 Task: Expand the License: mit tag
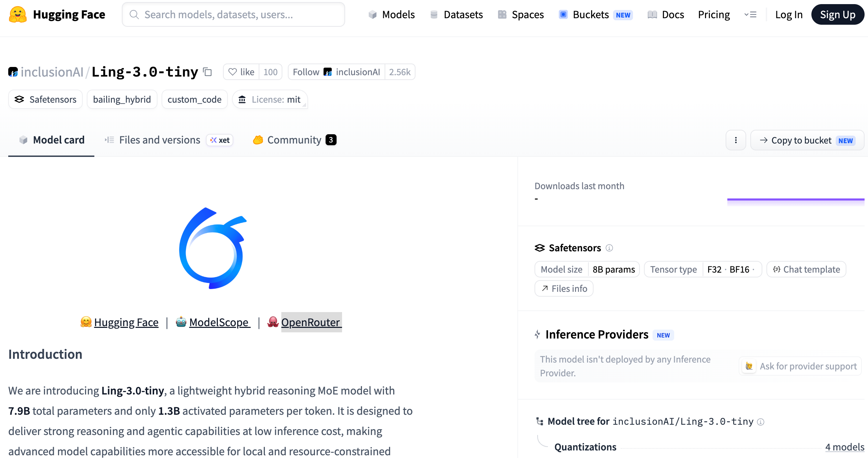click(x=270, y=100)
